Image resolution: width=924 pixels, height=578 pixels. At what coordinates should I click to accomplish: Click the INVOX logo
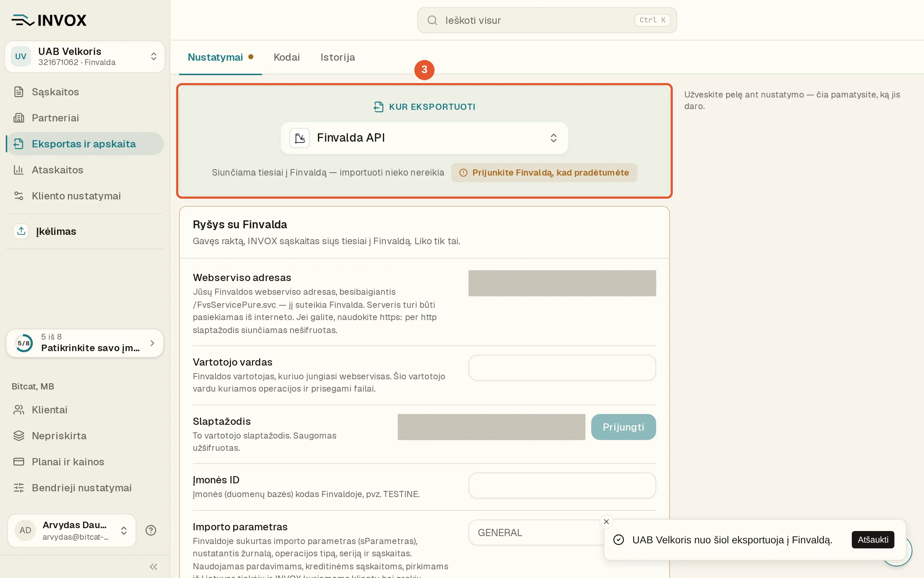(x=49, y=20)
